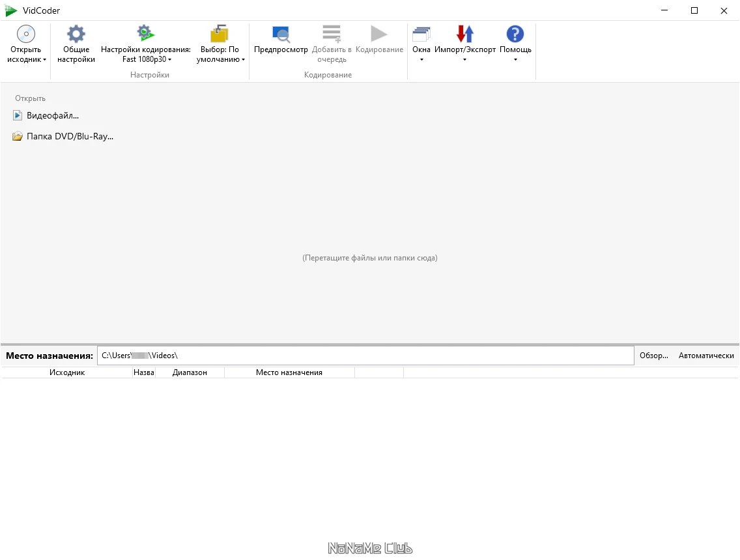Open the General settings gear icon
The height and width of the screenshot is (560, 740).
[76, 34]
